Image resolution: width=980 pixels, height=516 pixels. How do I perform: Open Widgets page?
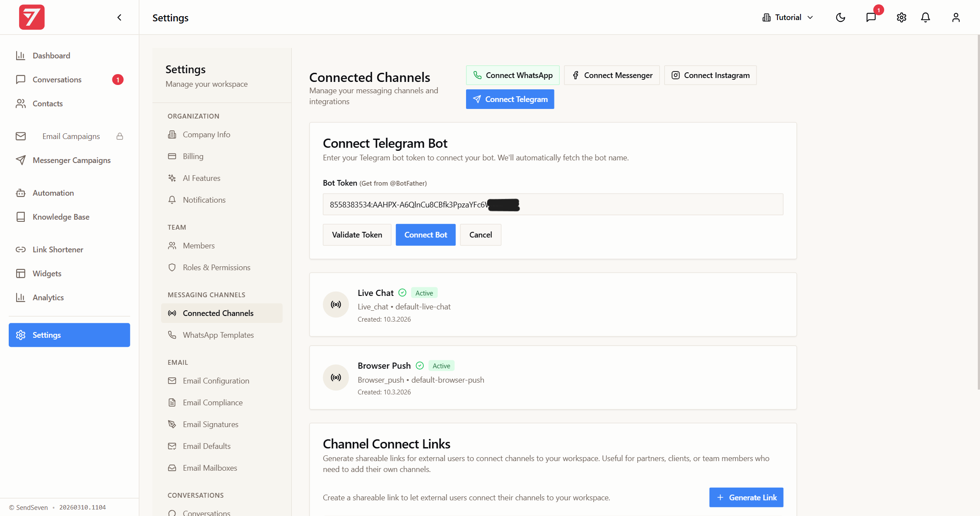tap(69, 273)
